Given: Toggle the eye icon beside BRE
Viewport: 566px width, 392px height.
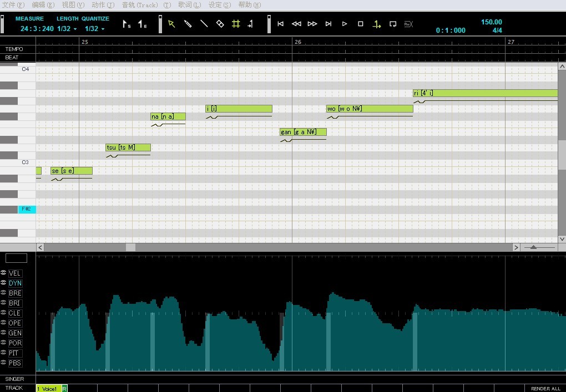Looking at the screenshot, I should click(3, 292).
